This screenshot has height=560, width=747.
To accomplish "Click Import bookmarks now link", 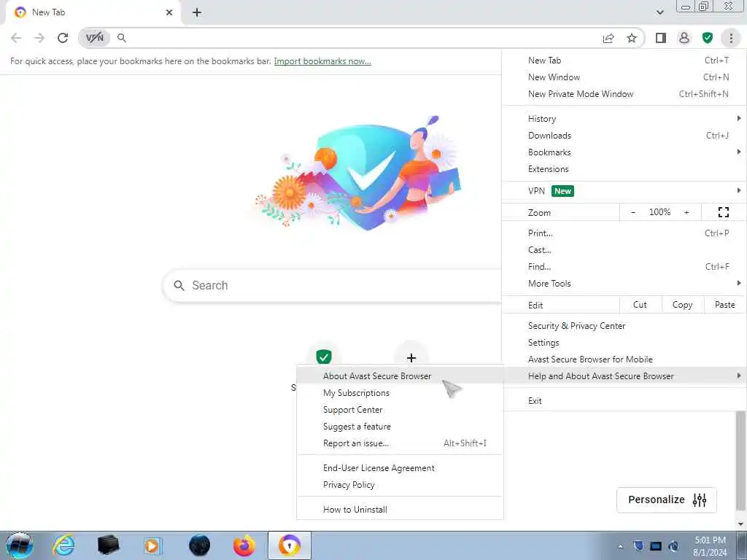I will coord(322,61).
